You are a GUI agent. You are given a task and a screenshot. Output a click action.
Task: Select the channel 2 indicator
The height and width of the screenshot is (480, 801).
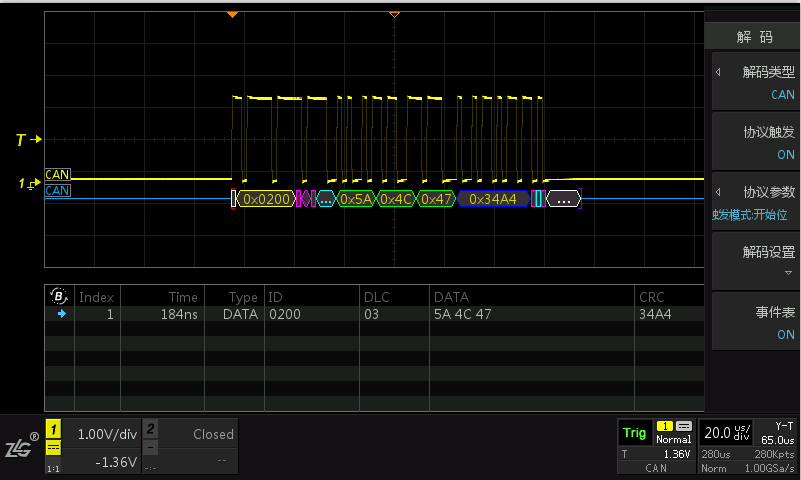(150, 429)
